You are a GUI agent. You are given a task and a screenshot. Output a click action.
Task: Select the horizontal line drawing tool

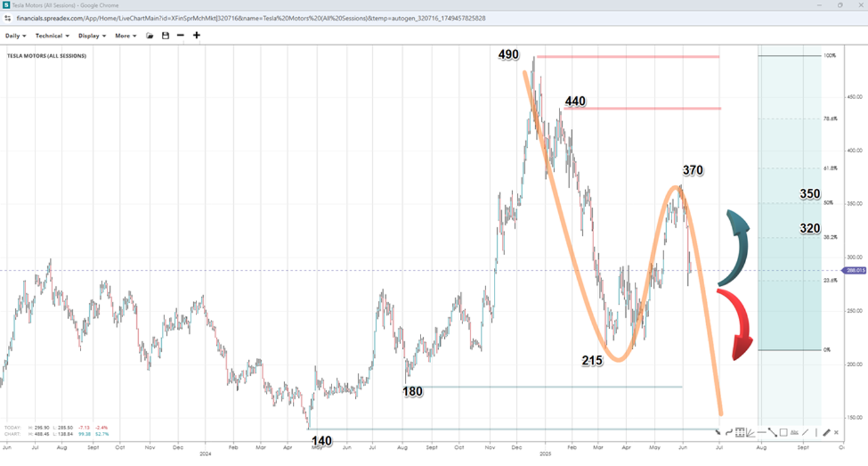tap(762, 433)
